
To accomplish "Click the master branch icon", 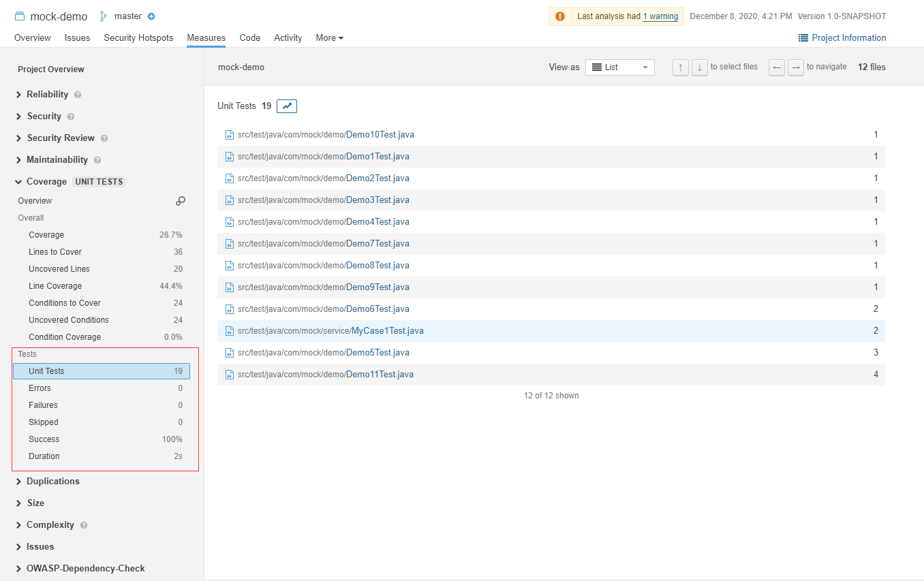I will point(104,16).
